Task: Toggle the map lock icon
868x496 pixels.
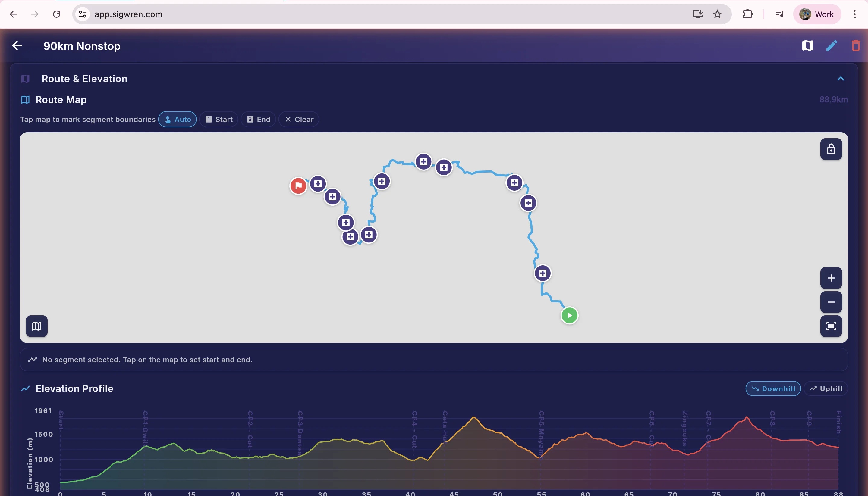Action: 831,149
